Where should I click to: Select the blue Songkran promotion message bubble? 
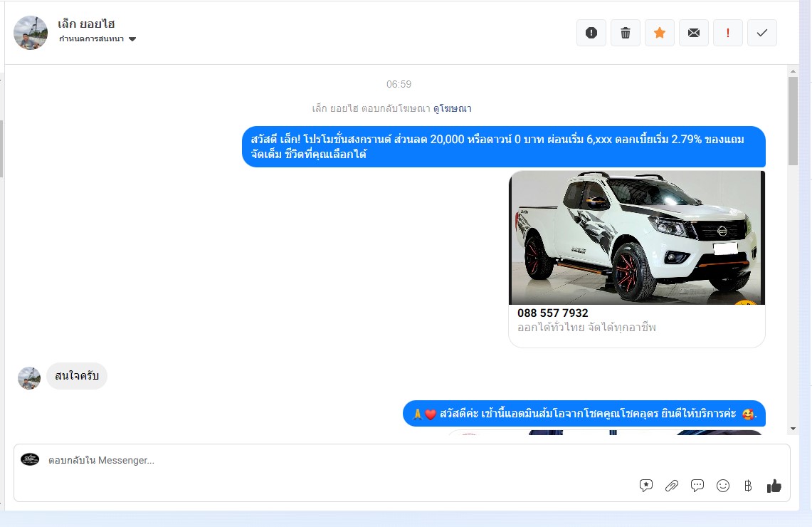tap(503, 147)
